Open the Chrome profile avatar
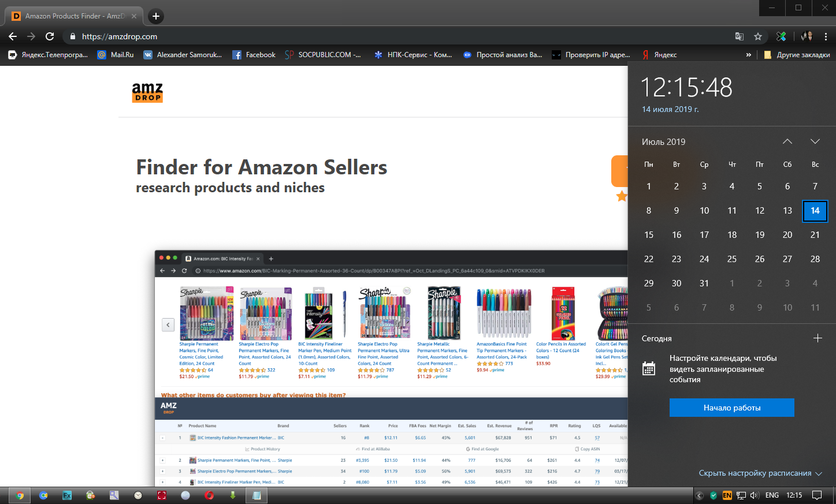The width and height of the screenshot is (836, 504). click(807, 36)
